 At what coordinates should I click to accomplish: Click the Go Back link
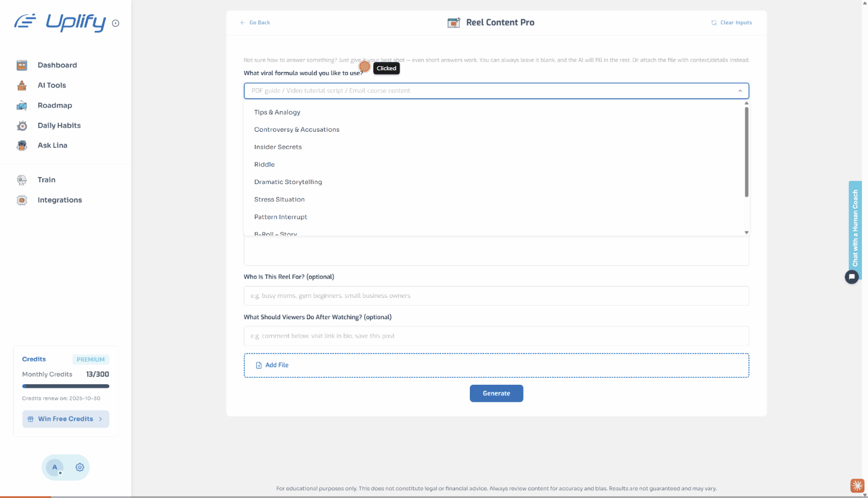pyautogui.click(x=255, y=23)
